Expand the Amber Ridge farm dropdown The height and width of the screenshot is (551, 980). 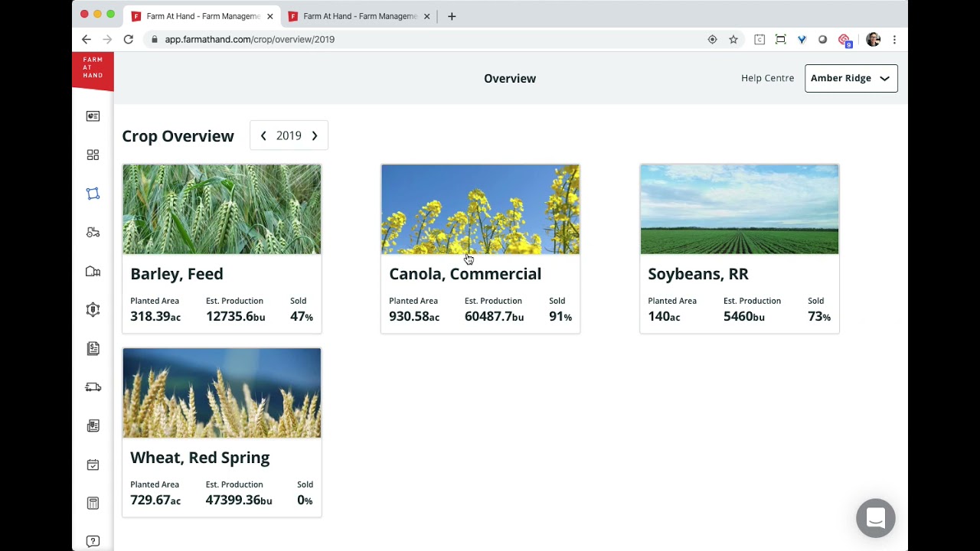coord(851,78)
